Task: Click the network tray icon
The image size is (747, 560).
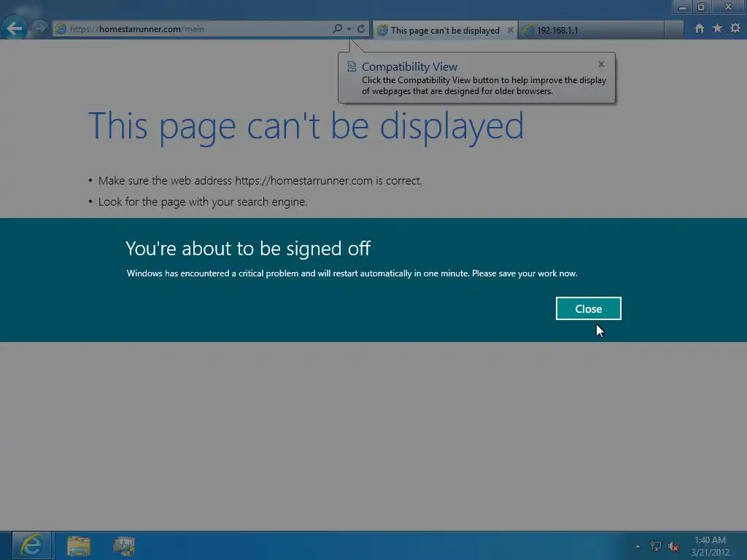Action: (656, 546)
